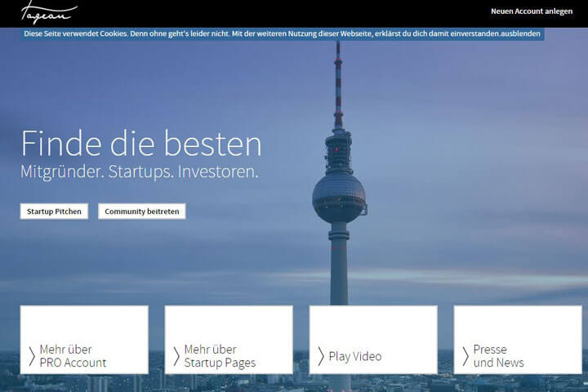Open the Mehr über Startup Pages text link
Screen dimensions: 588x392
[220, 356]
